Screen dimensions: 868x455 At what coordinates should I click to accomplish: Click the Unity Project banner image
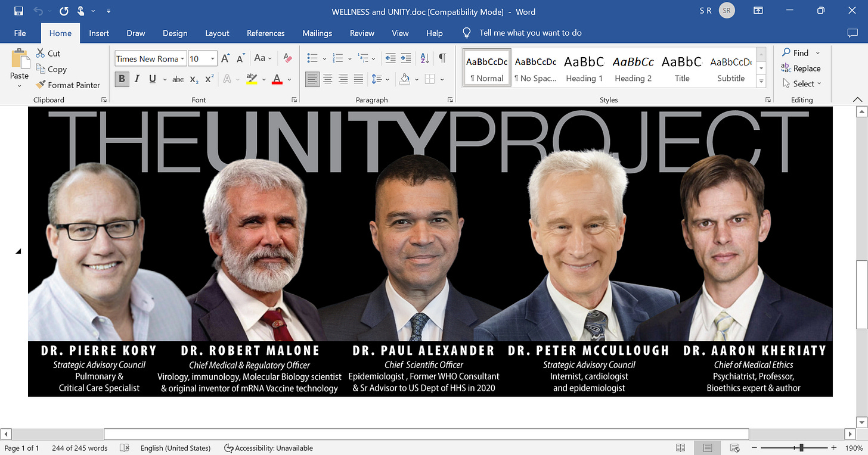[x=430, y=251]
